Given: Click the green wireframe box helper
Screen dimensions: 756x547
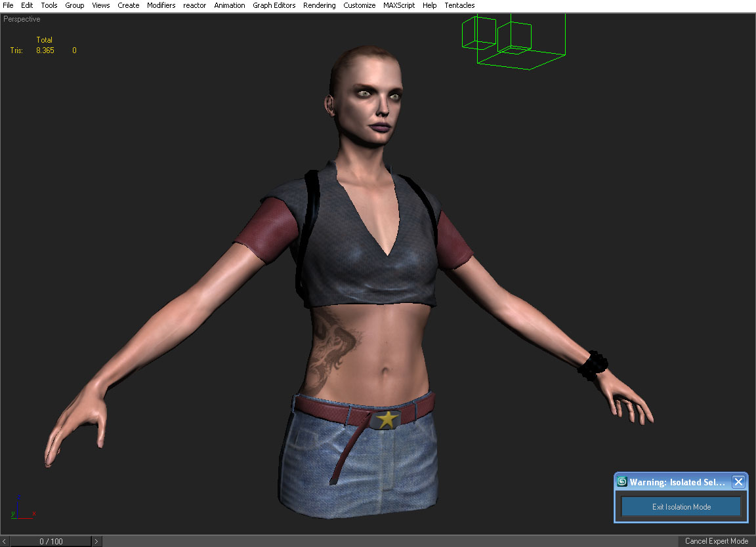Looking at the screenshot, I should [513, 42].
